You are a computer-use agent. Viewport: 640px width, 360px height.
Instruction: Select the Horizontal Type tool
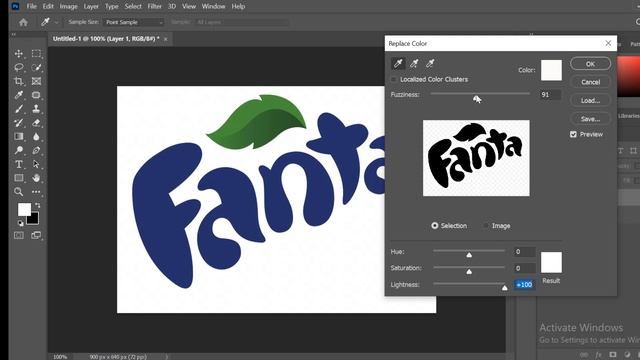[x=19, y=164]
